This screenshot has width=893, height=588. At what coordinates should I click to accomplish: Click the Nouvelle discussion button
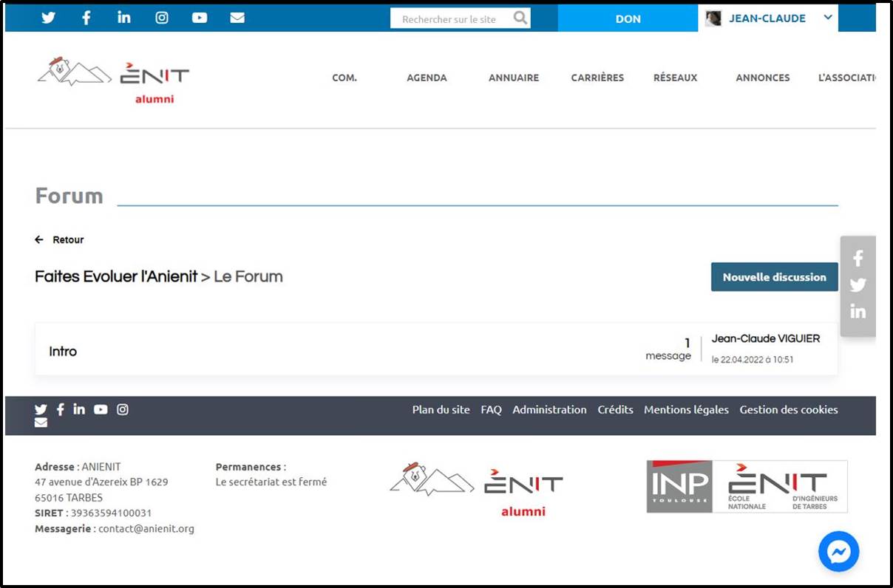pos(774,277)
